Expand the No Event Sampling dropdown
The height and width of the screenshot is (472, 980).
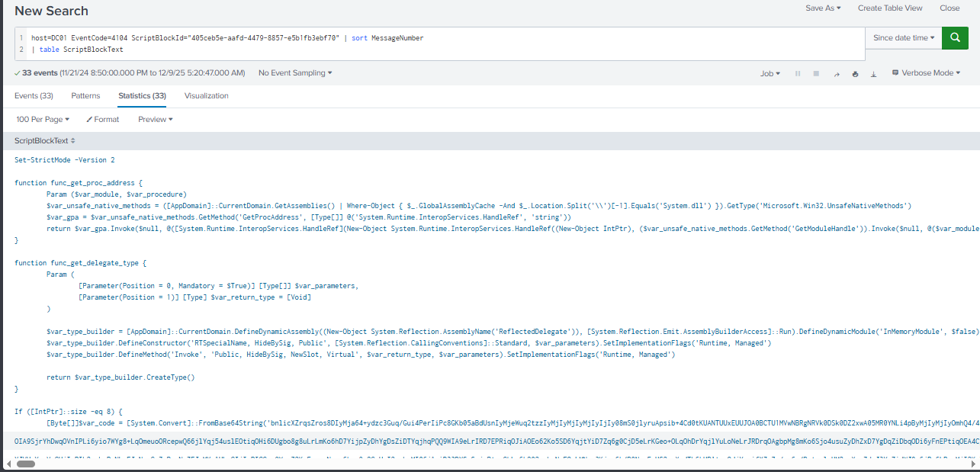point(295,73)
